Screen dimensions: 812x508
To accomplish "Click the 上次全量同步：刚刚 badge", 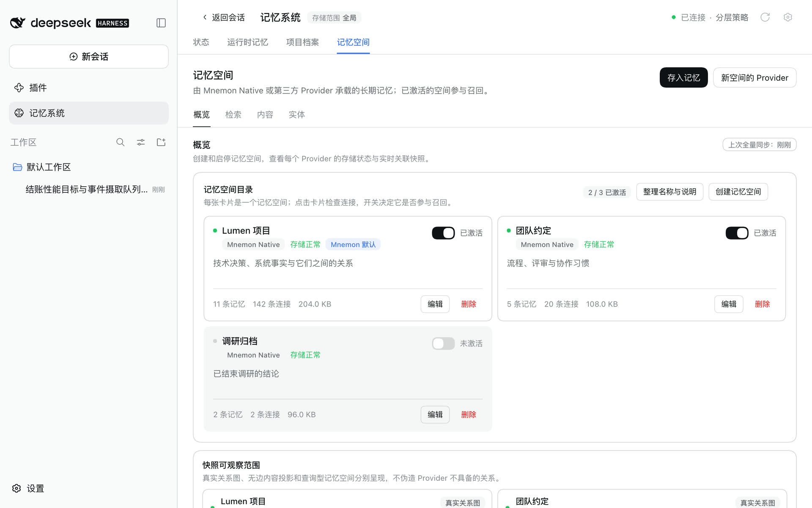I will coord(759,145).
